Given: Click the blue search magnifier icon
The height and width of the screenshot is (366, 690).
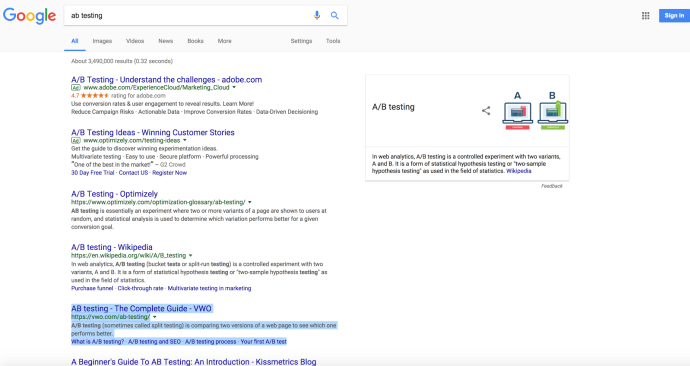Looking at the screenshot, I should click(334, 15).
